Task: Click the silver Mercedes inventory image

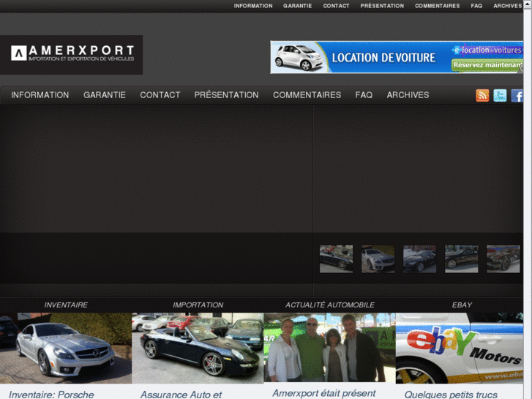Action: (66, 348)
